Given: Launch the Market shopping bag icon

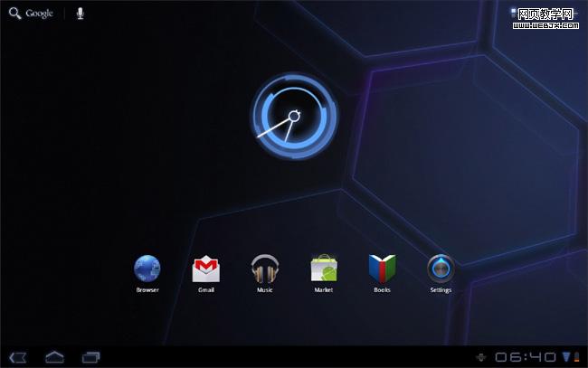Looking at the screenshot, I should [323, 269].
